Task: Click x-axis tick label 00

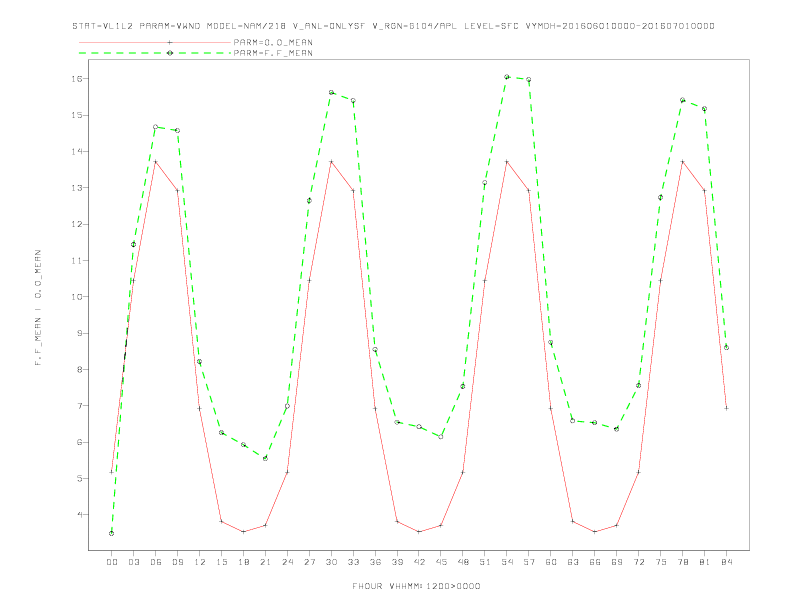Action: (112, 562)
